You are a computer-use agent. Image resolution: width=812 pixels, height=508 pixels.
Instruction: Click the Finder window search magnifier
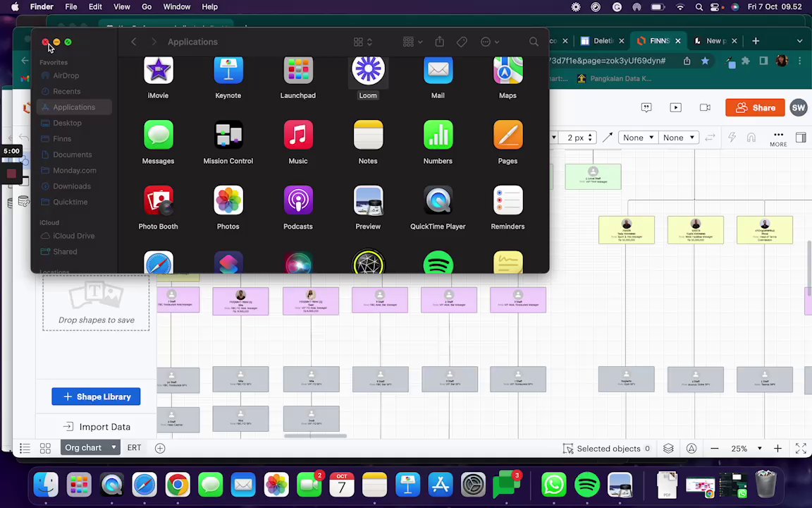[x=534, y=42]
